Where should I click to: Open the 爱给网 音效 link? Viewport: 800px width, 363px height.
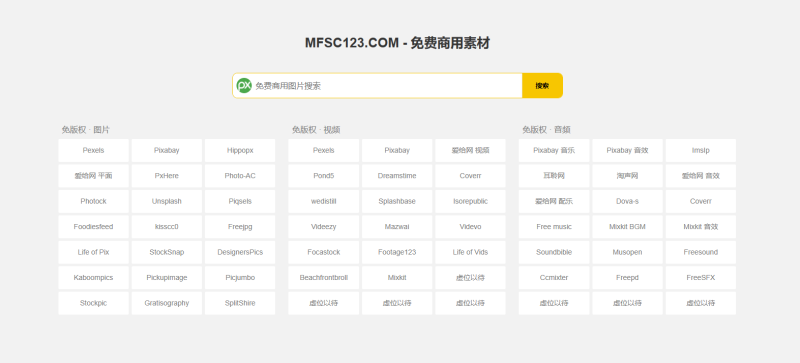pos(701,176)
